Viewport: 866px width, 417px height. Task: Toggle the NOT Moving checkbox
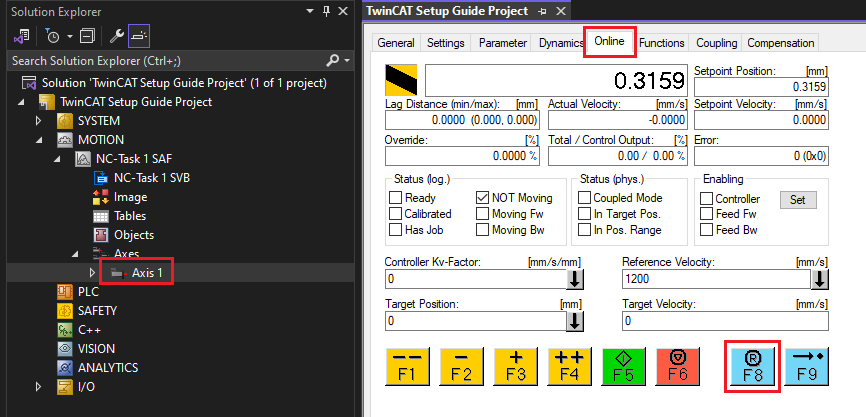(482, 198)
